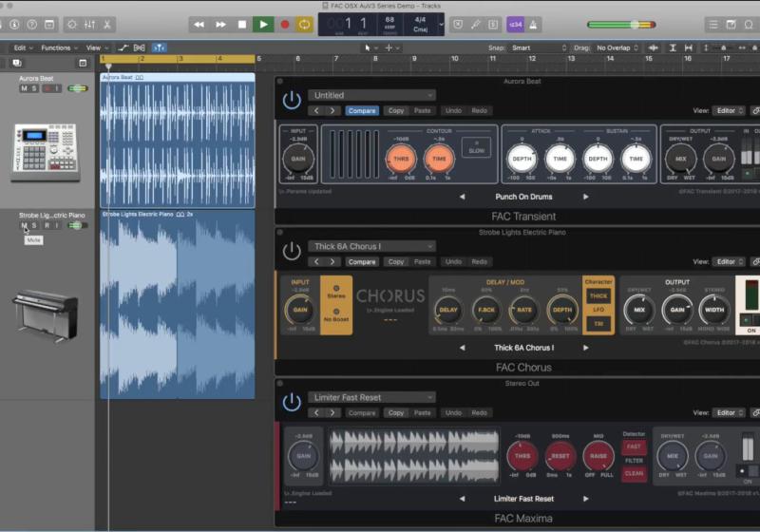Click Compare button in FAC Chorus
760x532 pixels.
[x=361, y=261]
